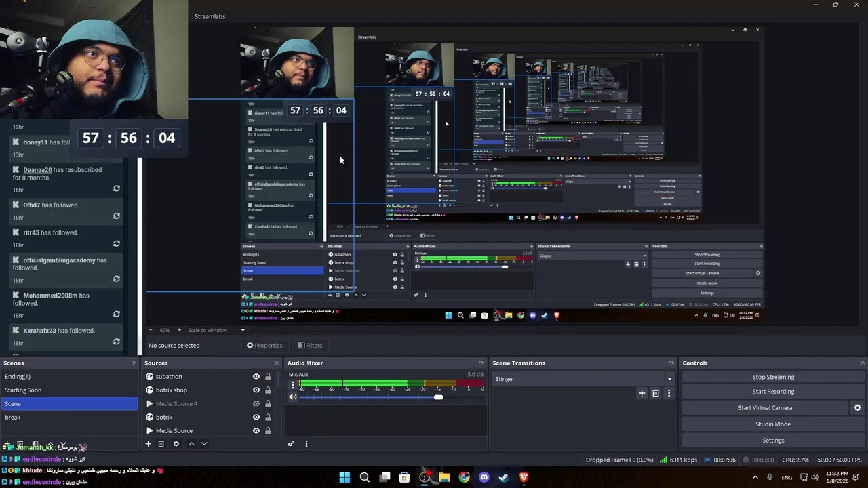Open source Properties button
Image resolution: width=868 pixels, height=488 pixels.
coord(264,346)
